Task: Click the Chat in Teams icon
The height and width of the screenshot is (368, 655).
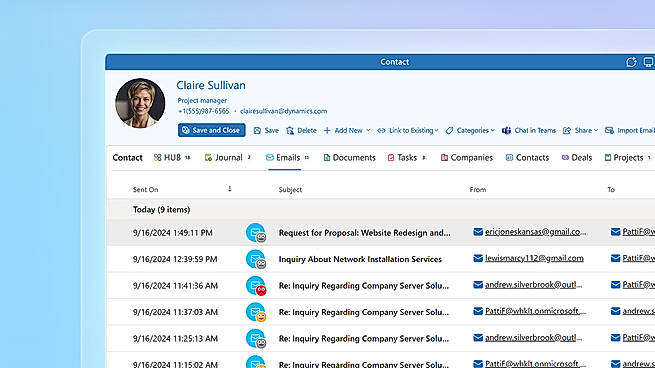Action: [x=506, y=131]
